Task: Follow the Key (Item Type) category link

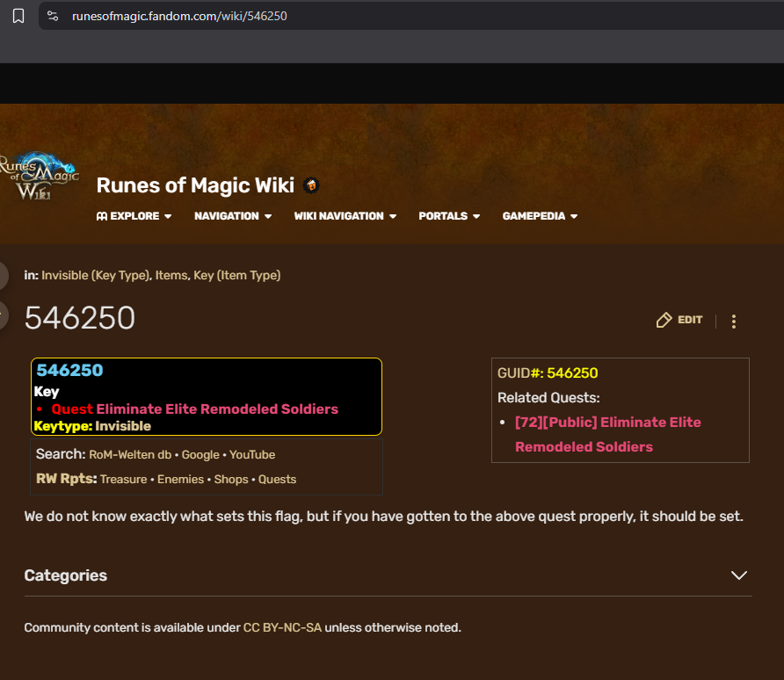Action: [x=236, y=275]
